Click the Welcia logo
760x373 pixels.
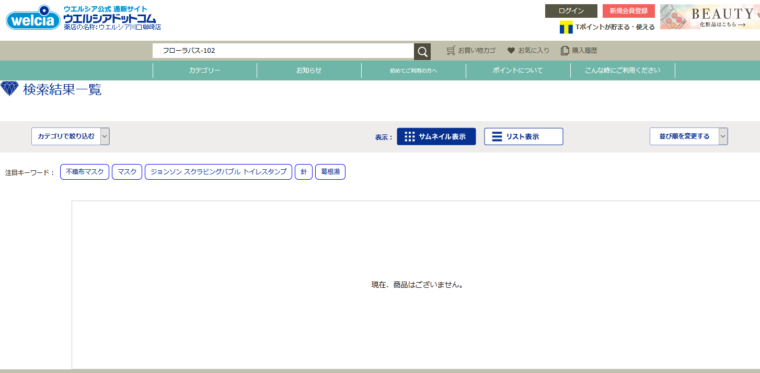point(34,18)
